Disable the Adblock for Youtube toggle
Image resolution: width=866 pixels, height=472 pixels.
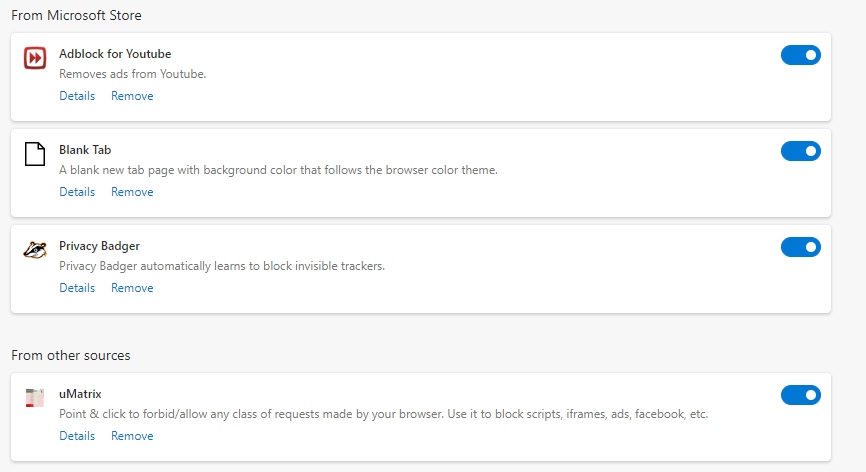[800, 55]
